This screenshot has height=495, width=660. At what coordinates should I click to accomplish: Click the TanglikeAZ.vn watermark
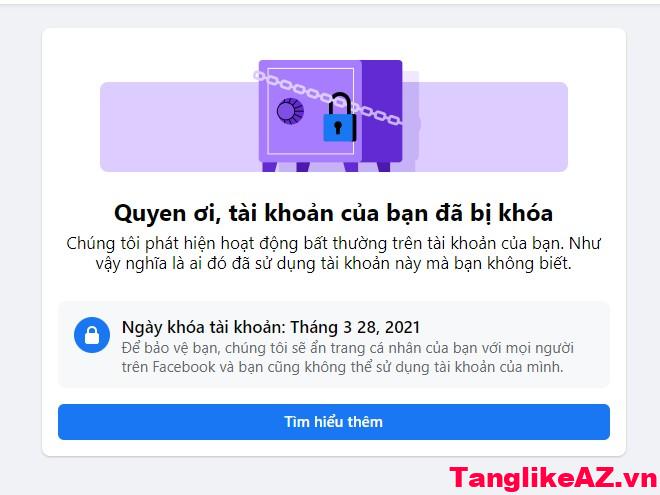[x=554, y=479]
